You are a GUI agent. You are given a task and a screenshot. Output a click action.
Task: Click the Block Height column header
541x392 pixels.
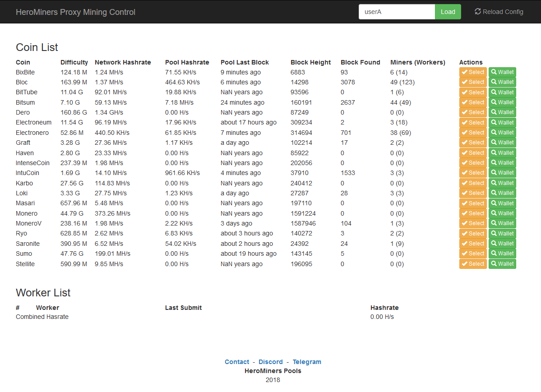(x=310, y=62)
